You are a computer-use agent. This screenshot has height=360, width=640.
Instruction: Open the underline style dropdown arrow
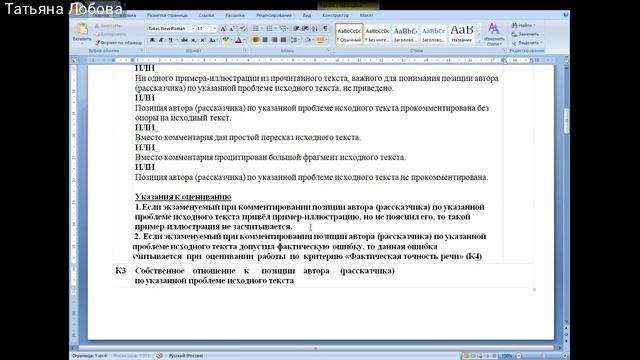pyautogui.click(x=176, y=40)
